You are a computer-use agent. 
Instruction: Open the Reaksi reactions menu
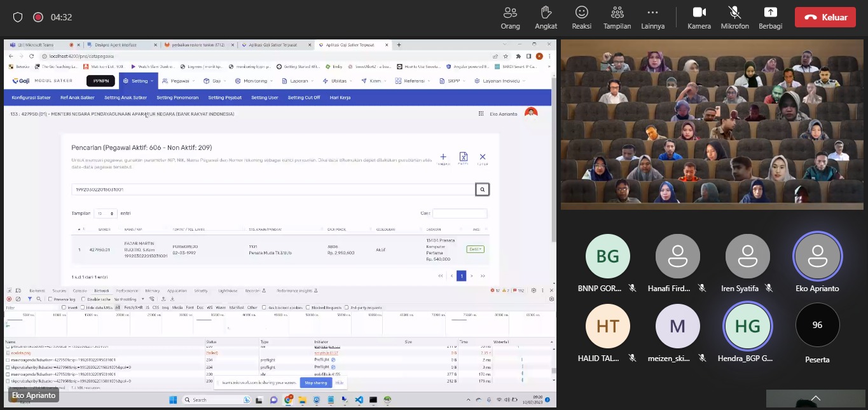coord(581,18)
